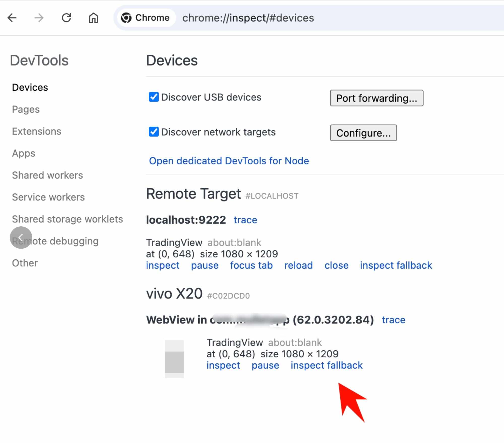Click the localhost:9222 heading text

(186, 220)
